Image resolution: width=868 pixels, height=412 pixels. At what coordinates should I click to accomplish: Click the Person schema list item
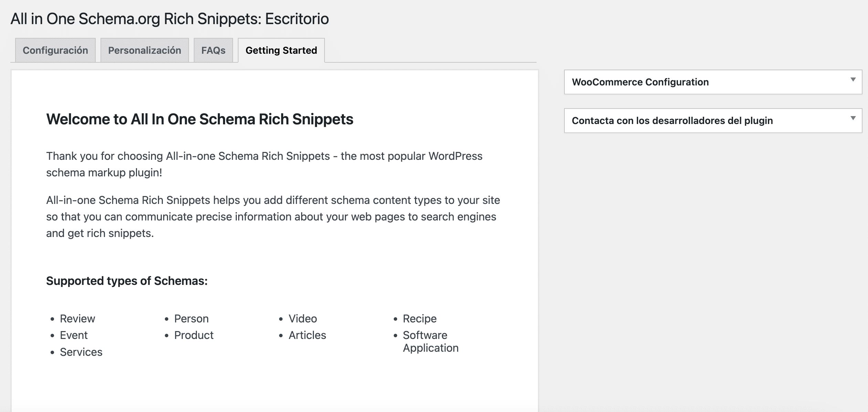(191, 319)
